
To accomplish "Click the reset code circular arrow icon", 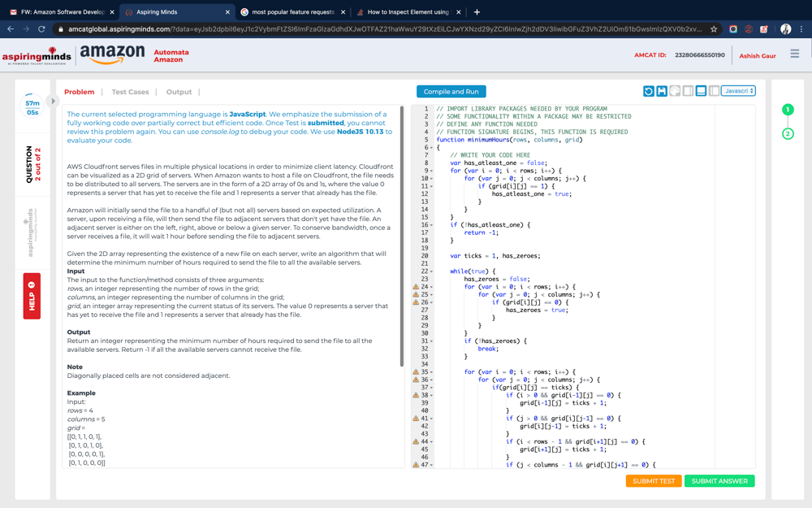I will [648, 90].
